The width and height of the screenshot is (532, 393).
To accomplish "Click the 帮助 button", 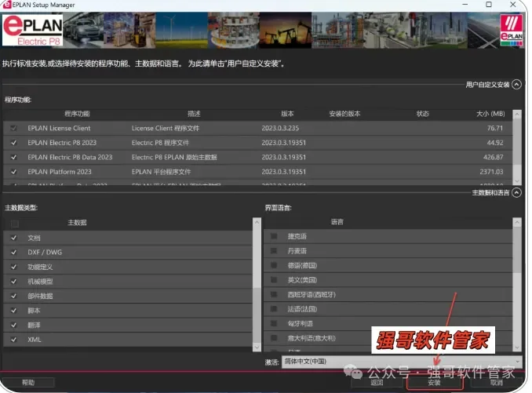I will [x=28, y=383].
